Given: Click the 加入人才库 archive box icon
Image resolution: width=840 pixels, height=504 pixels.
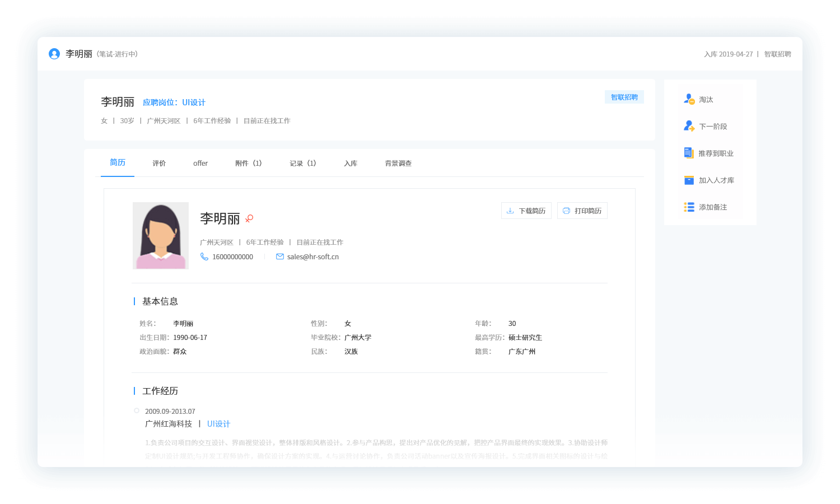Looking at the screenshot, I should [x=689, y=180].
